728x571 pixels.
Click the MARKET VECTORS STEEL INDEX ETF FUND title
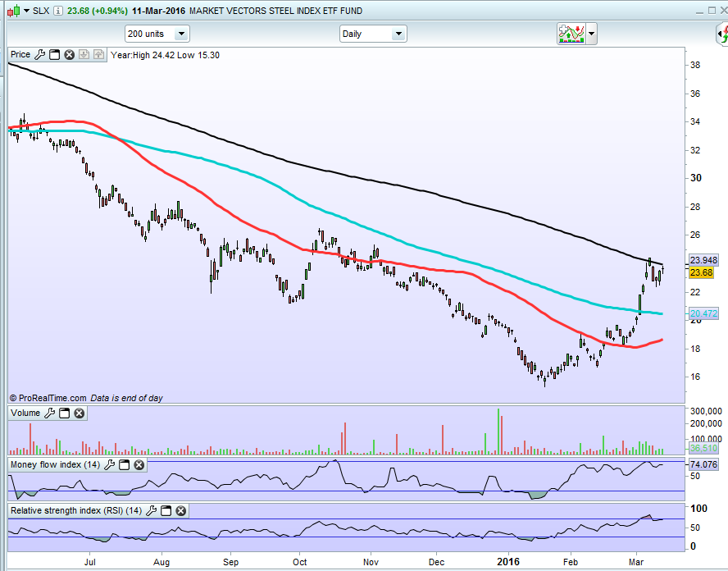pyautogui.click(x=275, y=11)
